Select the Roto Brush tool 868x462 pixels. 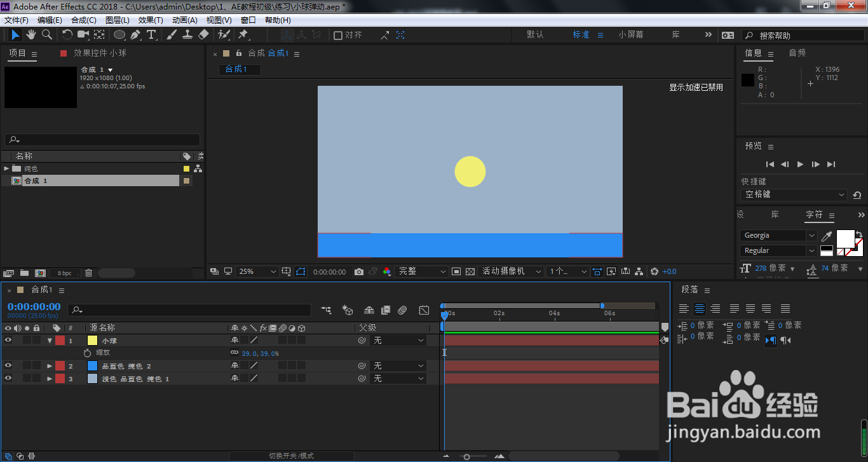click(224, 35)
